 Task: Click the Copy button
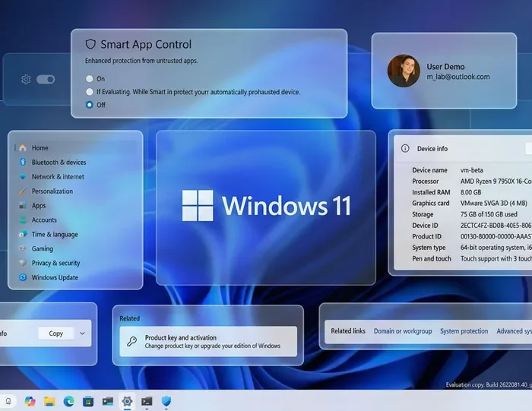[x=56, y=334]
